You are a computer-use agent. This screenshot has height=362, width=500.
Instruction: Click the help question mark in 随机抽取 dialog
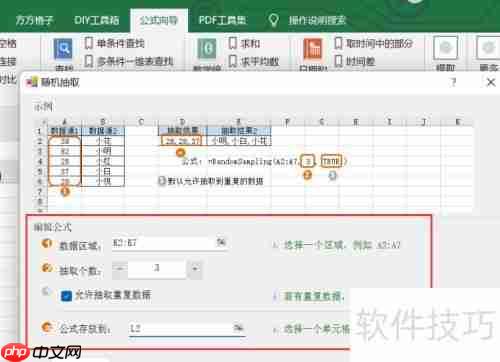tap(453, 82)
